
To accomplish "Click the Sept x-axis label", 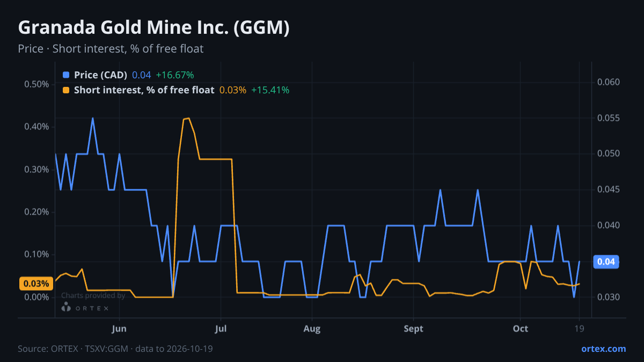I will (414, 329).
